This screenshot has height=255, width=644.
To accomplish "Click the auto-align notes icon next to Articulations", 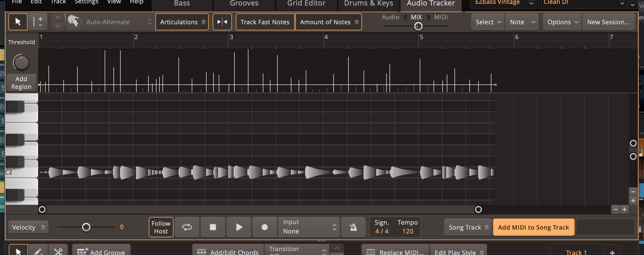I will pyautogui.click(x=222, y=22).
